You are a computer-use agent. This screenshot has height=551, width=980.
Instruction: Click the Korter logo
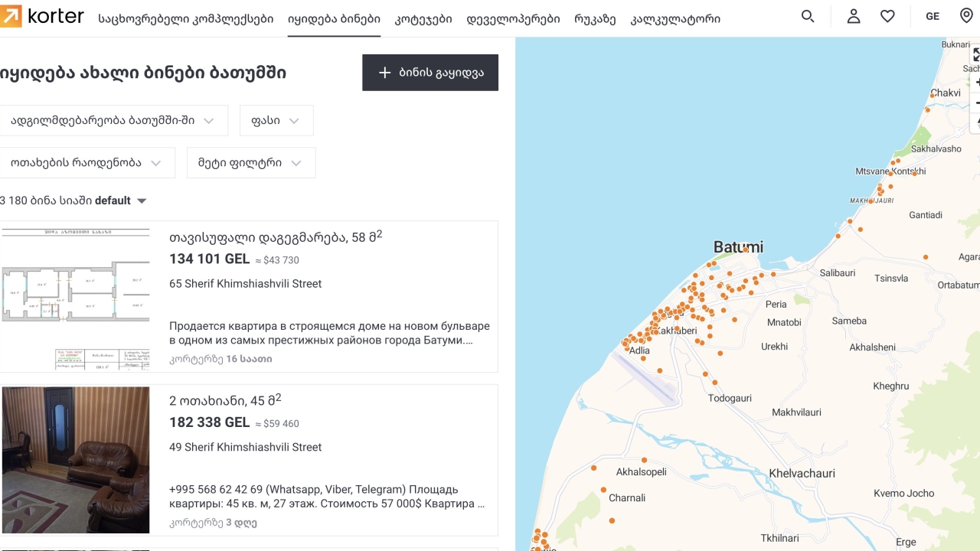(42, 16)
